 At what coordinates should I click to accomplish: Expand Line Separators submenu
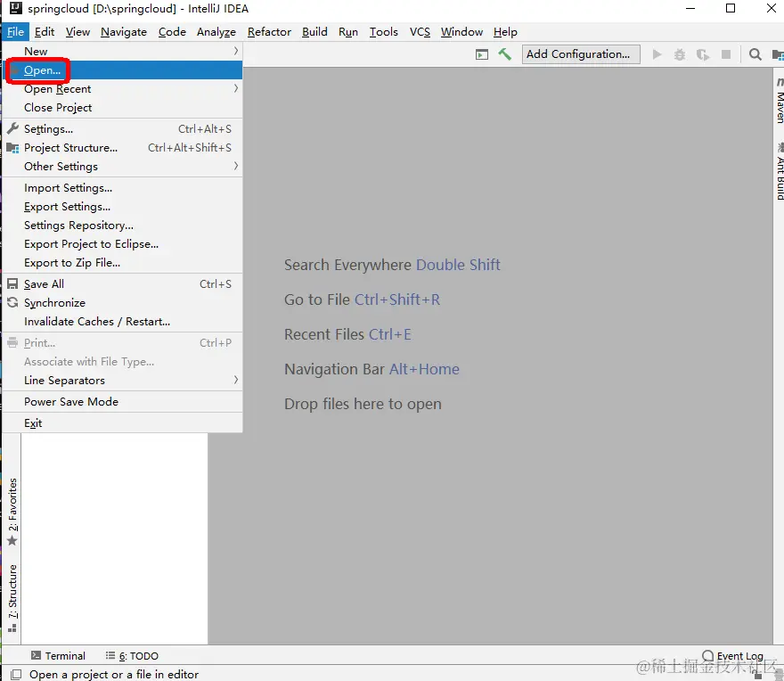pyautogui.click(x=123, y=381)
